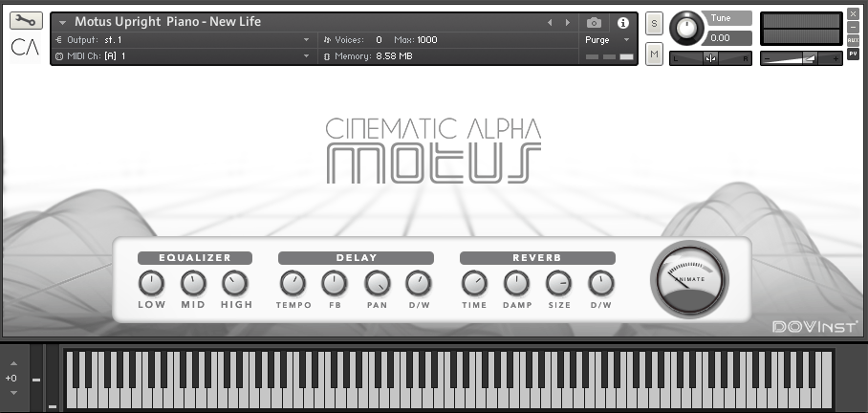
Task: Toggle the PV button
Action: pos(853,54)
